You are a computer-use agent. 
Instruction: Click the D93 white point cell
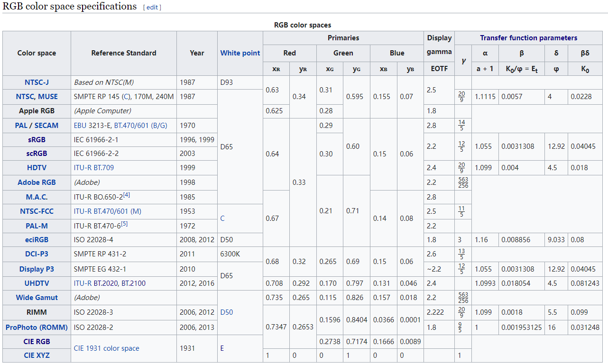[240, 82]
